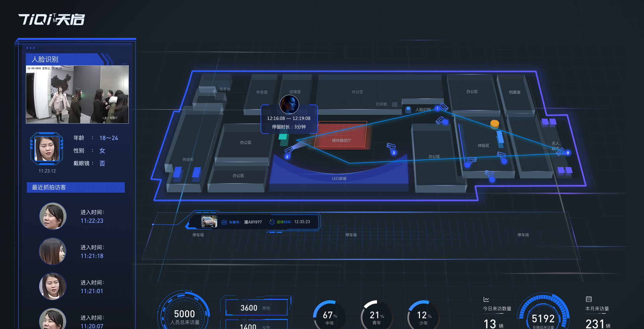Image resolution: width=644 pixels, height=329 pixels.
Task: Click the entry time clock icon
Action: pos(272,222)
